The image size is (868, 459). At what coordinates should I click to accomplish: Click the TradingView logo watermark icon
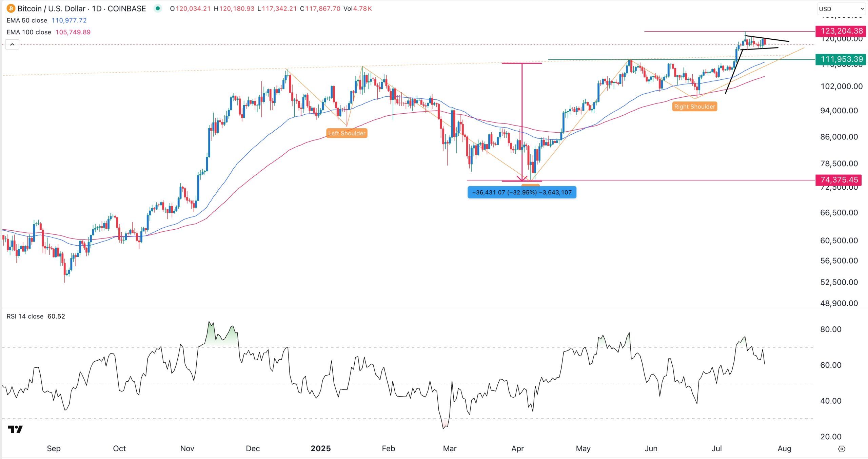pos(15,429)
